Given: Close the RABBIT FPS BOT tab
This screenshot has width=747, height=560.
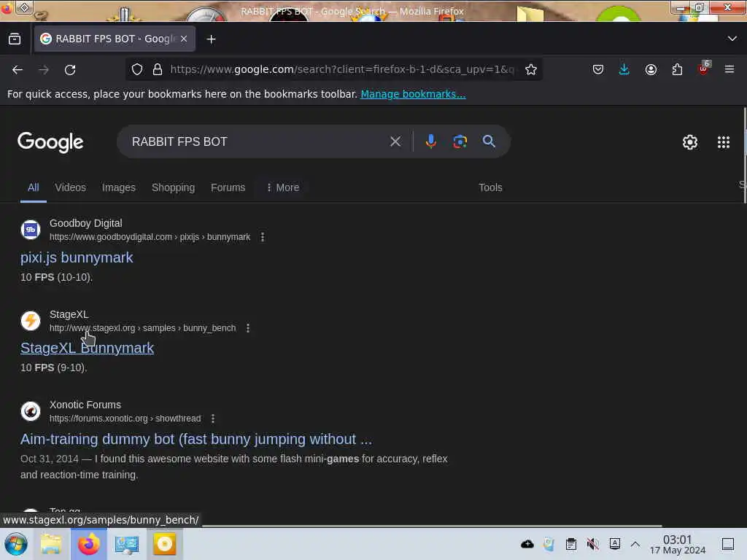Looking at the screenshot, I should (x=184, y=39).
